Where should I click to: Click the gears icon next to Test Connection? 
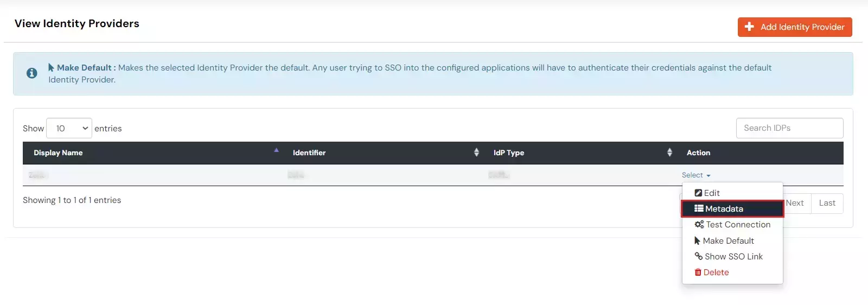coord(699,224)
